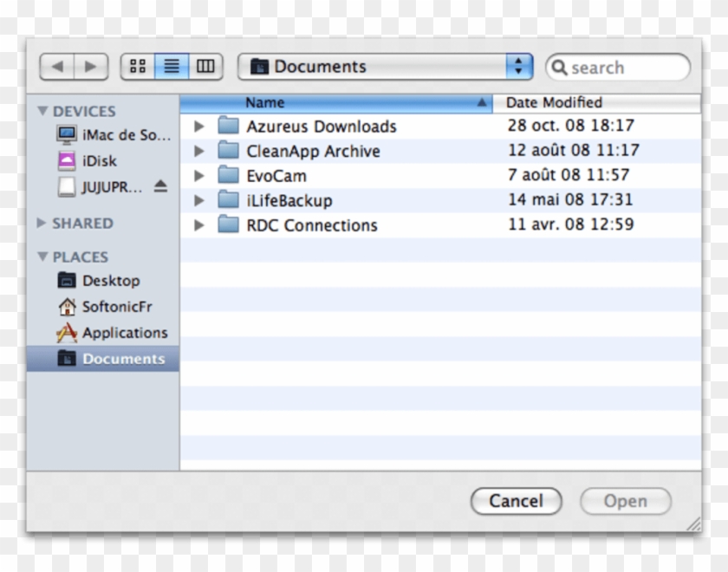Select iDisk label in the sidebar

coord(100,161)
